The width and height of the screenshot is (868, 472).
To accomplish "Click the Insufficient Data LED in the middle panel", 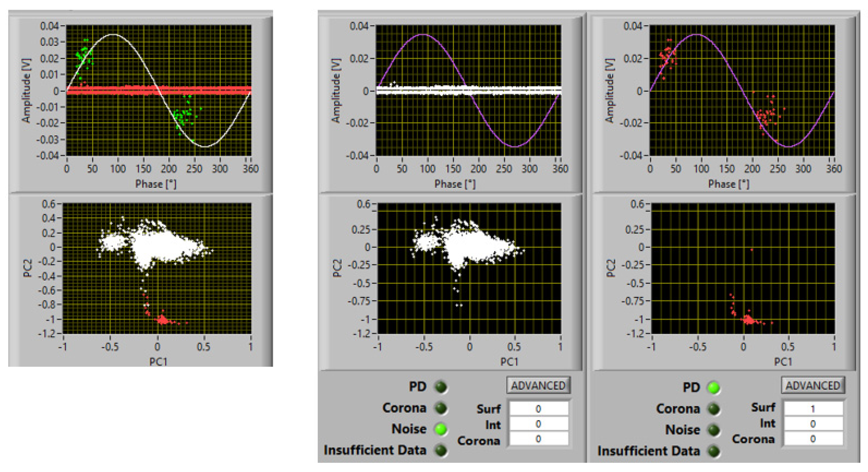I will coord(441,451).
